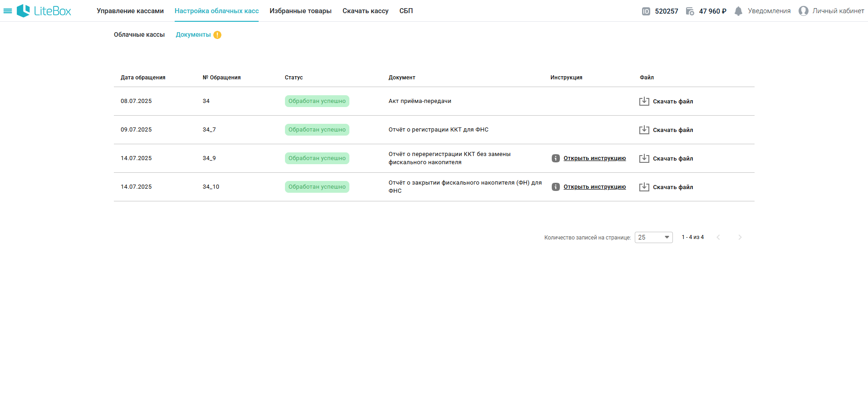This screenshot has width=868, height=405.
Task: Click the ID badge icon
Action: (x=646, y=11)
